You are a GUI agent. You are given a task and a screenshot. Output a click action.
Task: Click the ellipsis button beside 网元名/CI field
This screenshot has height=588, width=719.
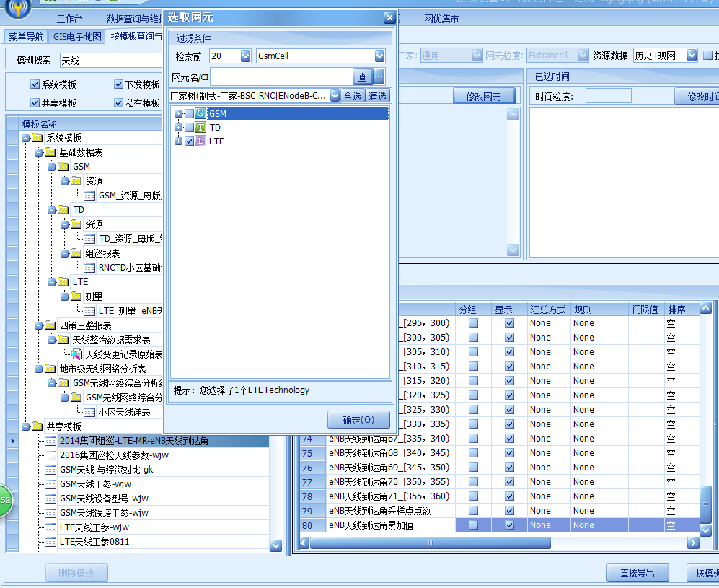(x=379, y=76)
